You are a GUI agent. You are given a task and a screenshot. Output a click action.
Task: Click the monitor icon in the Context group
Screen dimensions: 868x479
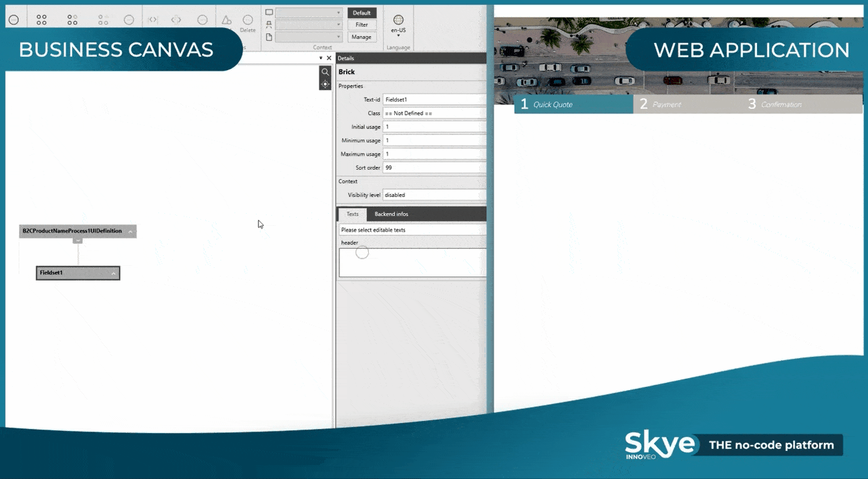coord(269,12)
